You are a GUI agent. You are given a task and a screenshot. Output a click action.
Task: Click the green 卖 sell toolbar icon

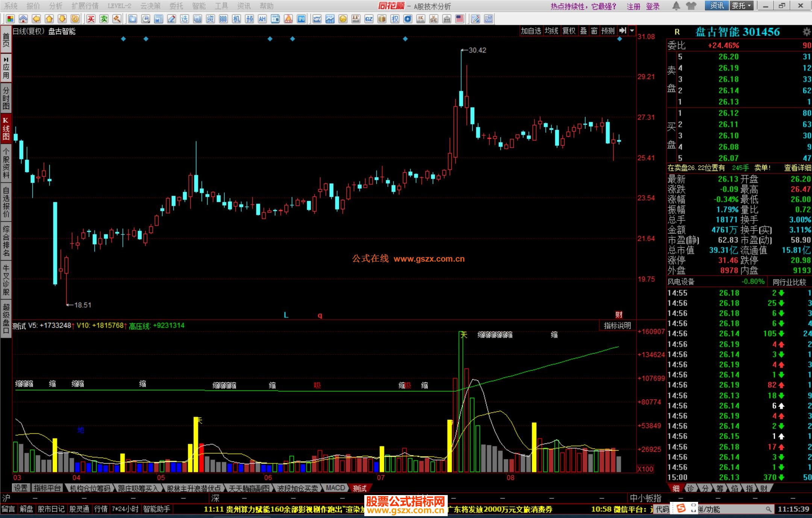104,19
